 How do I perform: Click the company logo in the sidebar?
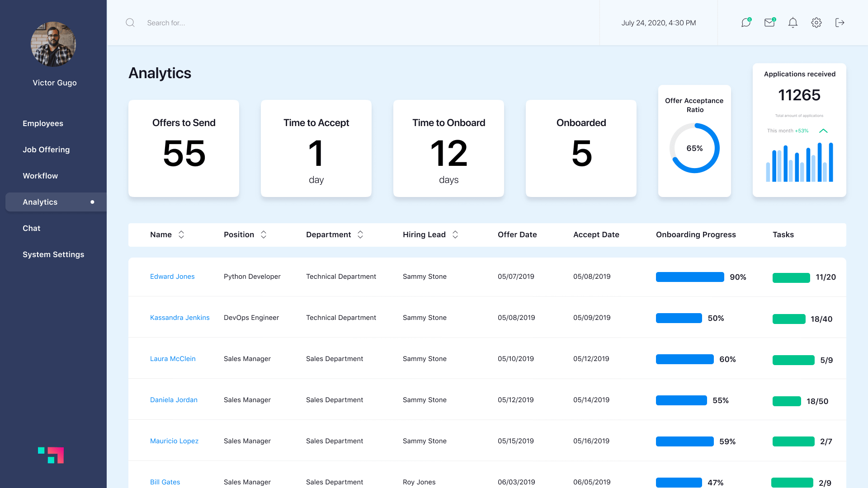tap(51, 455)
